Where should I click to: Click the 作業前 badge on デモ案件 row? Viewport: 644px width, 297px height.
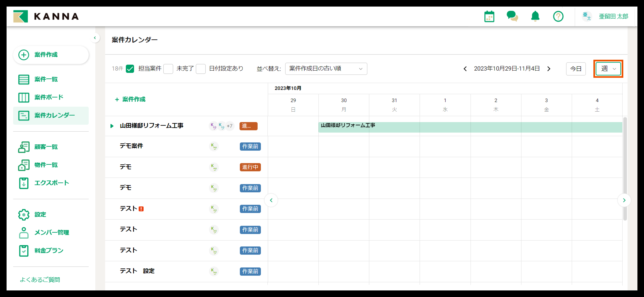(250, 146)
